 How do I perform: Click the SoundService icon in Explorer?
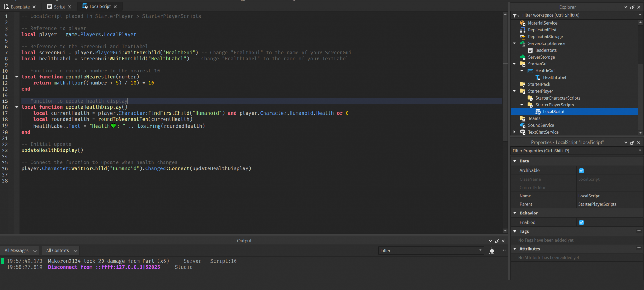(523, 125)
